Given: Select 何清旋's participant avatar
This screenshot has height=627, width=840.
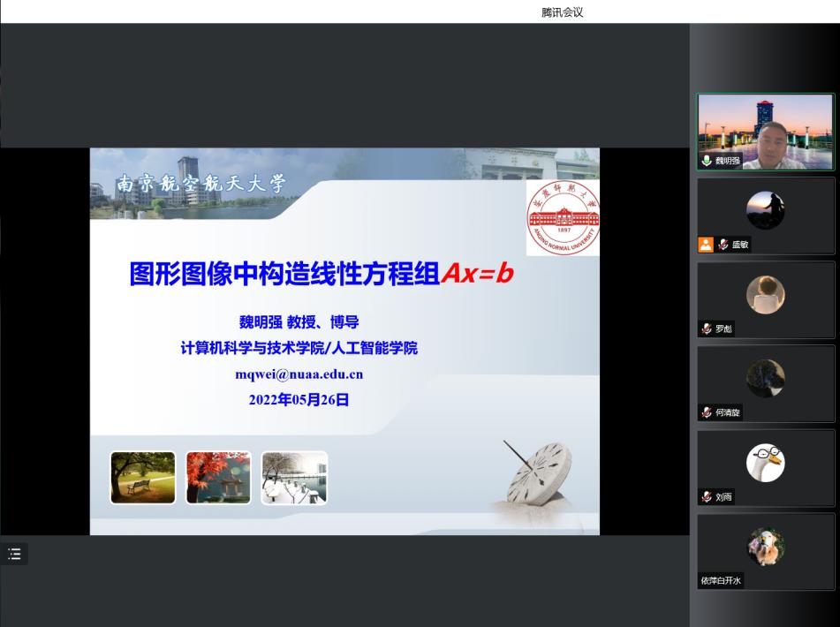Looking at the screenshot, I should click(765, 378).
